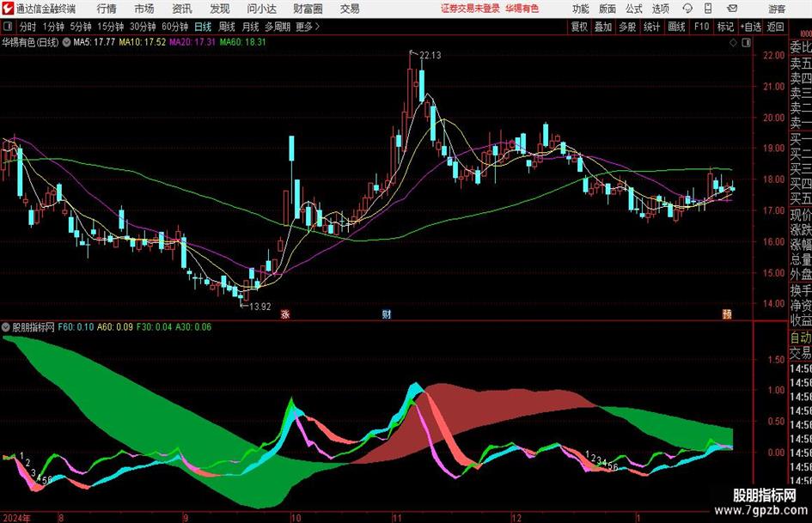Open the mobile phone icon
812x523 pixels.
[x=708, y=9]
